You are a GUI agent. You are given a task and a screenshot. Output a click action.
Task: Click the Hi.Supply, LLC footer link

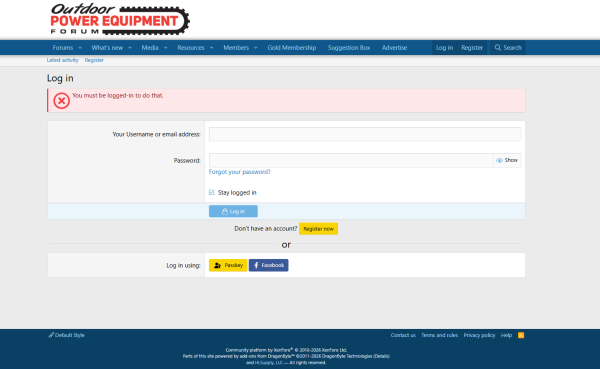269,362
